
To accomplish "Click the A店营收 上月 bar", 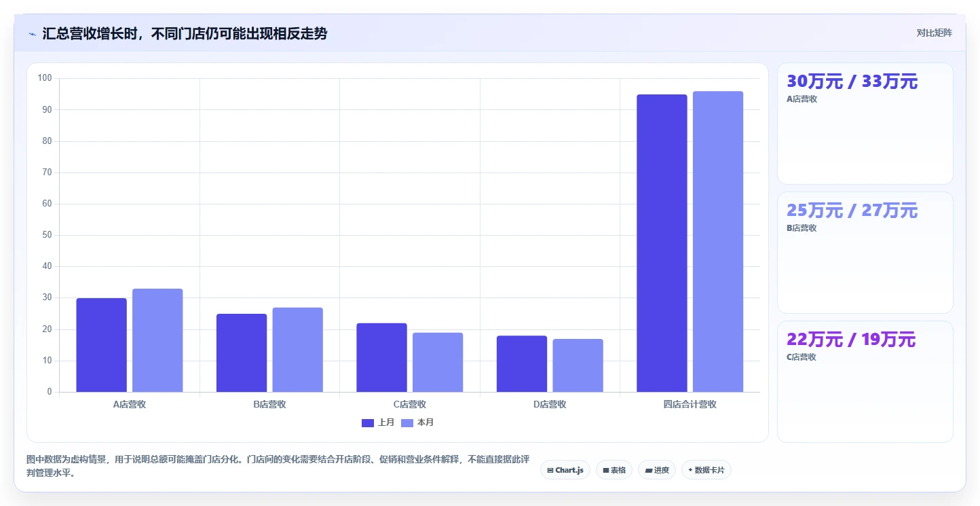I will pos(101,345).
